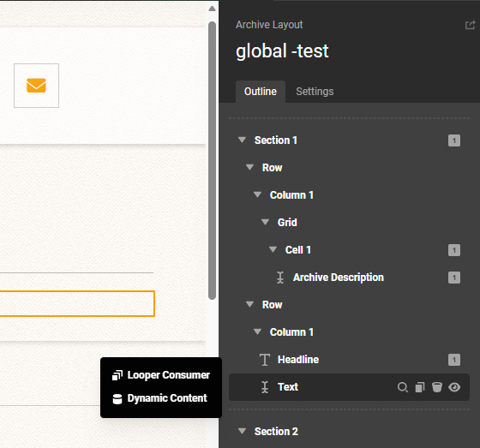The width and height of the screenshot is (480, 448).
Task: Click the export icon beside Archive Layout
Action: pos(470,25)
